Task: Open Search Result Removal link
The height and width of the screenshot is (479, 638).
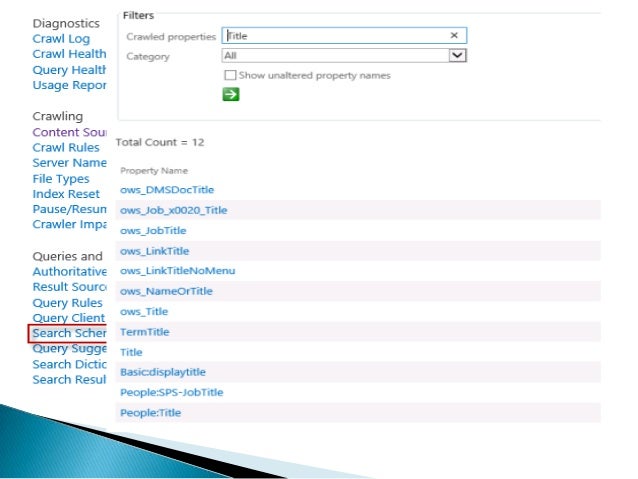Action: pyautogui.click(x=69, y=380)
